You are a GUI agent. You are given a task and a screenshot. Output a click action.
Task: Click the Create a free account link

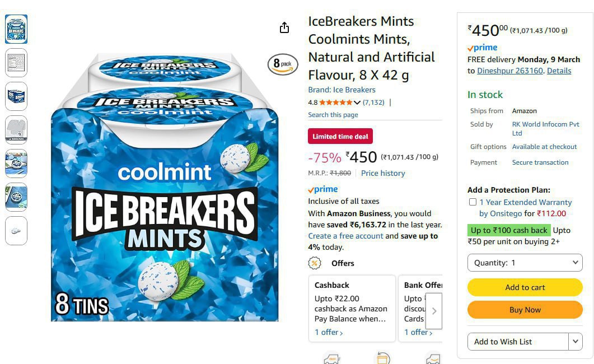tap(345, 236)
